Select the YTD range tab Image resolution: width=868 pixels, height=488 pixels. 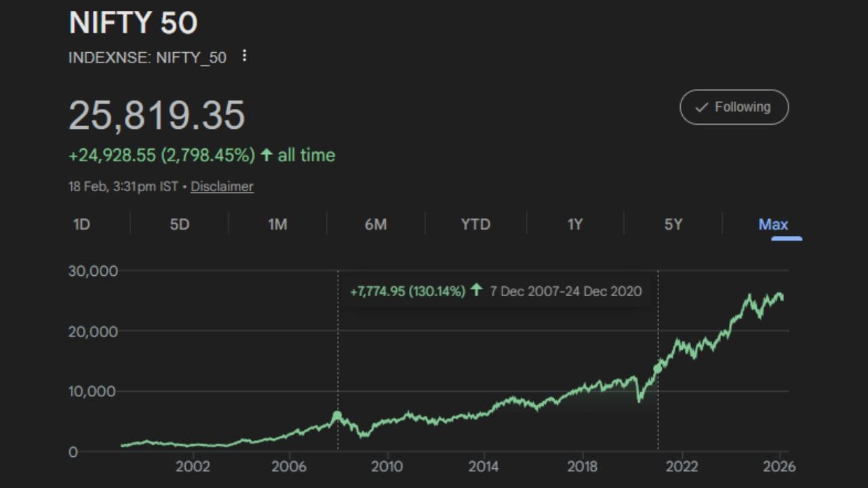click(475, 224)
